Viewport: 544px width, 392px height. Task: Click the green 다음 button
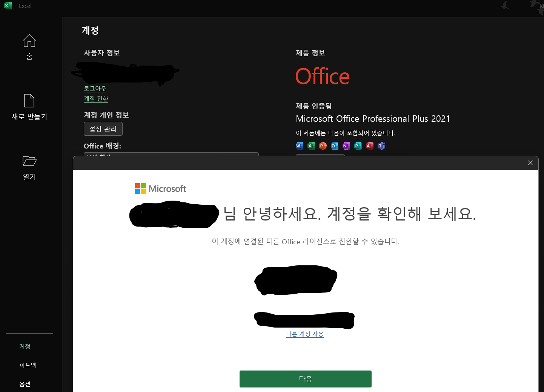306,379
